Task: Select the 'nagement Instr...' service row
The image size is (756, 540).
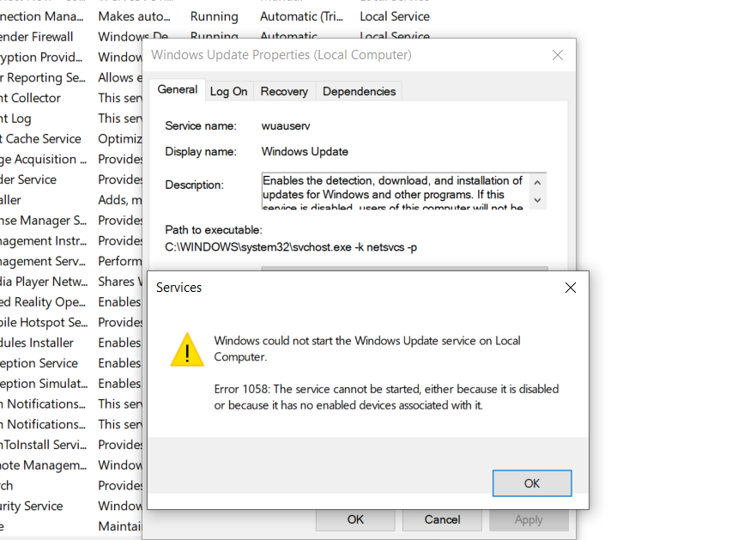Action: coord(71,240)
